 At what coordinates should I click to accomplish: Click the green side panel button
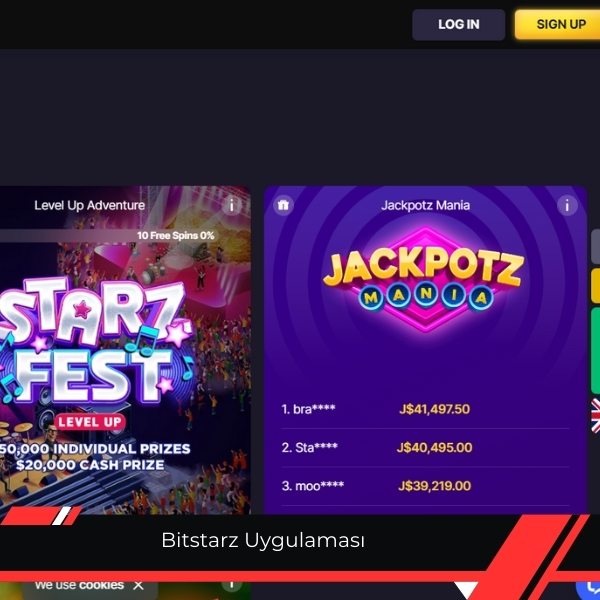(x=595, y=351)
